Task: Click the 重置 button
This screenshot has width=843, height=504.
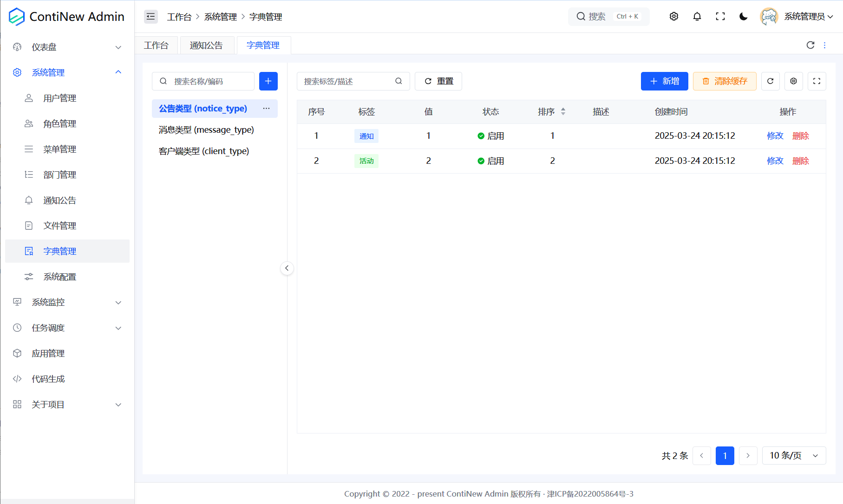Action: click(438, 81)
